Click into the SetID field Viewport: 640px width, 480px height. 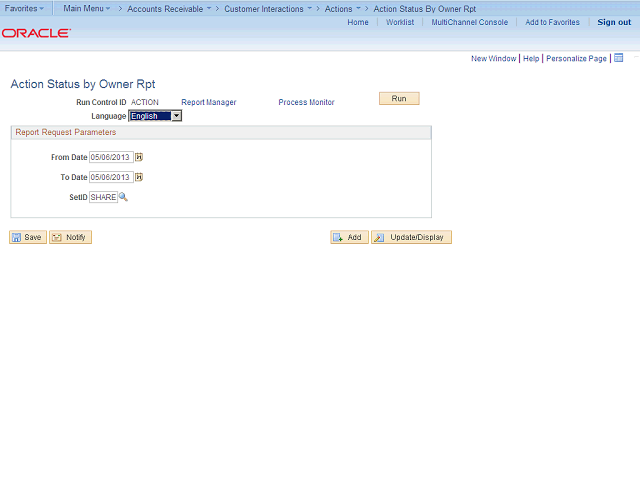(103, 197)
